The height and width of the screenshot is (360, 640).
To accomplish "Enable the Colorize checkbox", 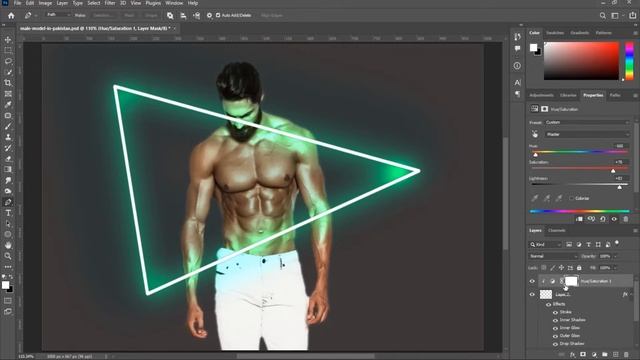I will point(571,198).
